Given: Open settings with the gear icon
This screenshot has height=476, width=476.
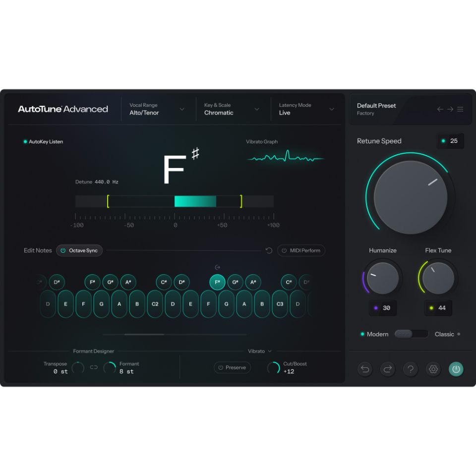Looking at the screenshot, I should pos(433,369).
